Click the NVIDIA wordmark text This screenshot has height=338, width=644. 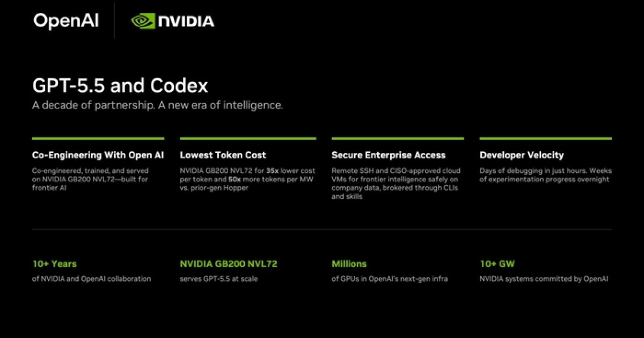(186, 21)
